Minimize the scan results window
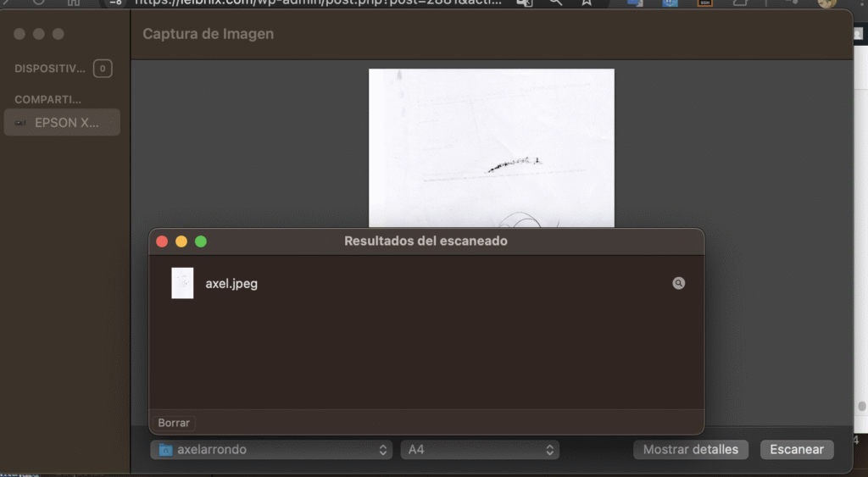The width and height of the screenshot is (868, 477). click(181, 241)
